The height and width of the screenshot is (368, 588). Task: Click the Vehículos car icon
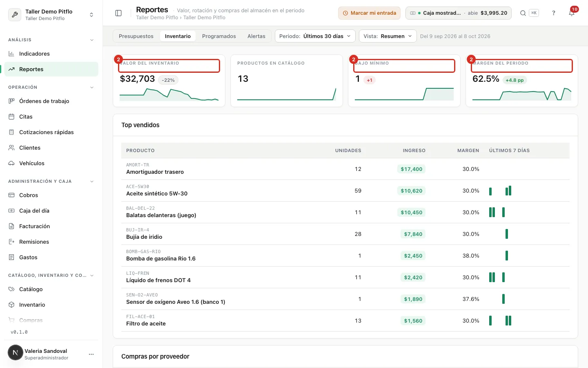tap(11, 163)
